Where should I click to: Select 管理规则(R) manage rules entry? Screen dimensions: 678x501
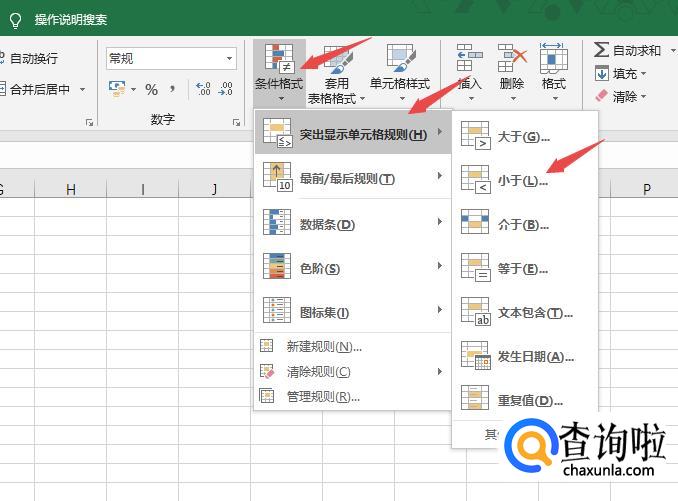353,396
